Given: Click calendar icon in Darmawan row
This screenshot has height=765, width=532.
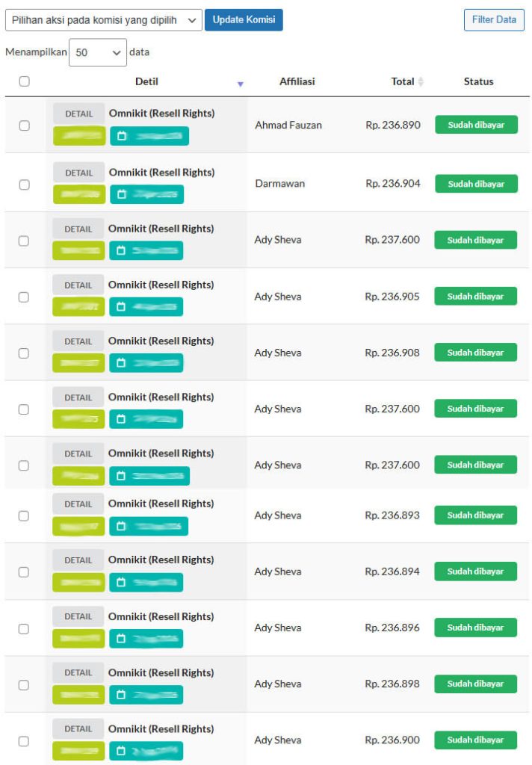Looking at the screenshot, I should (122, 195).
